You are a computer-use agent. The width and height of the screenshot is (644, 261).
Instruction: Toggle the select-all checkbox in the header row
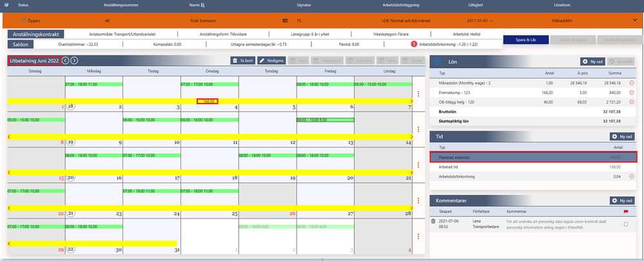pos(6,5)
